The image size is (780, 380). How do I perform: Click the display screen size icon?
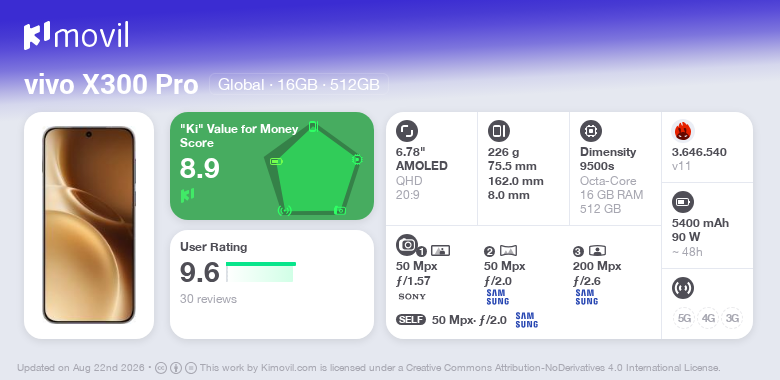(407, 131)
